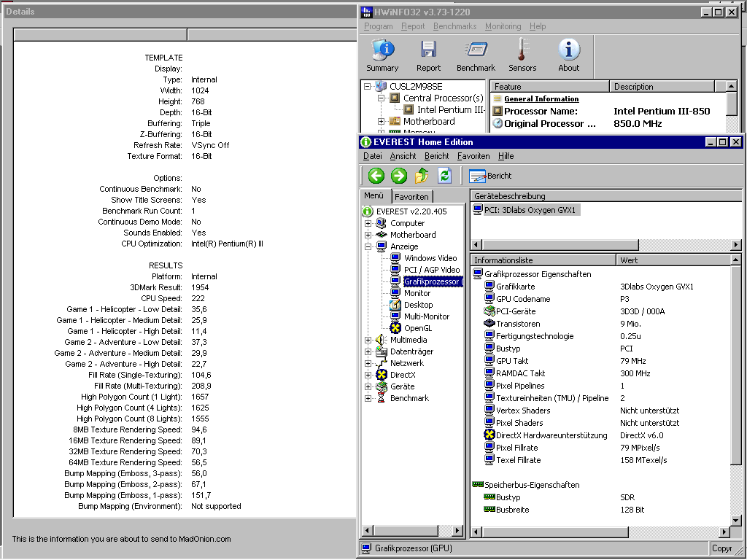The width and height of the screenshot is (747, 560).
Task: Select Windows Video item in EVEREST tree
Action: click(430, 258)
